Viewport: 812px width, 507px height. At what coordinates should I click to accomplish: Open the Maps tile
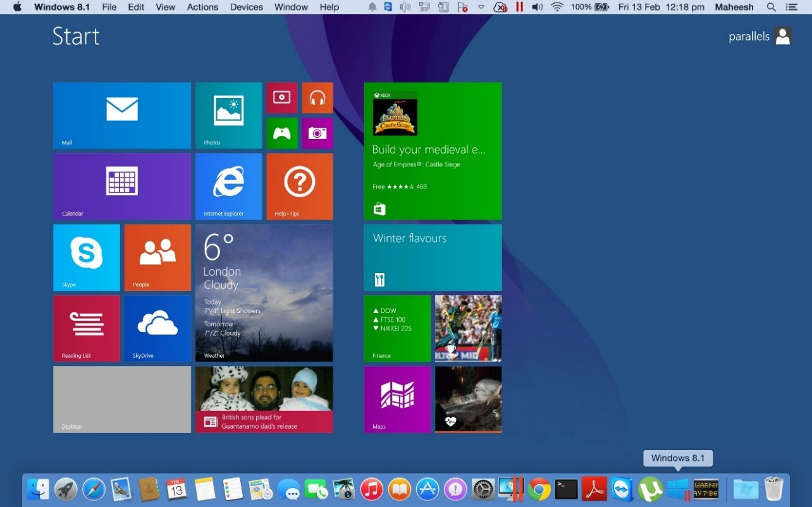pos(397,400)
